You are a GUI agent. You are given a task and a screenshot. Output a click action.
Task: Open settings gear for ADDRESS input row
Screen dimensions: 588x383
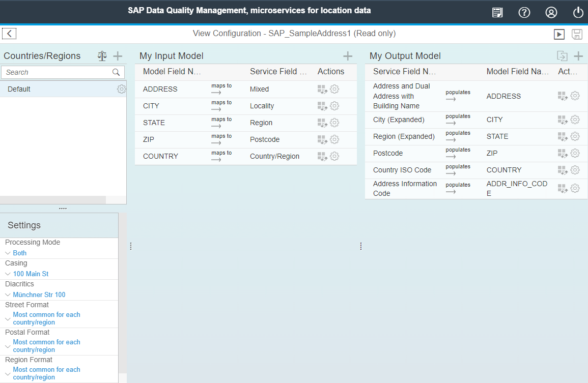334,90
